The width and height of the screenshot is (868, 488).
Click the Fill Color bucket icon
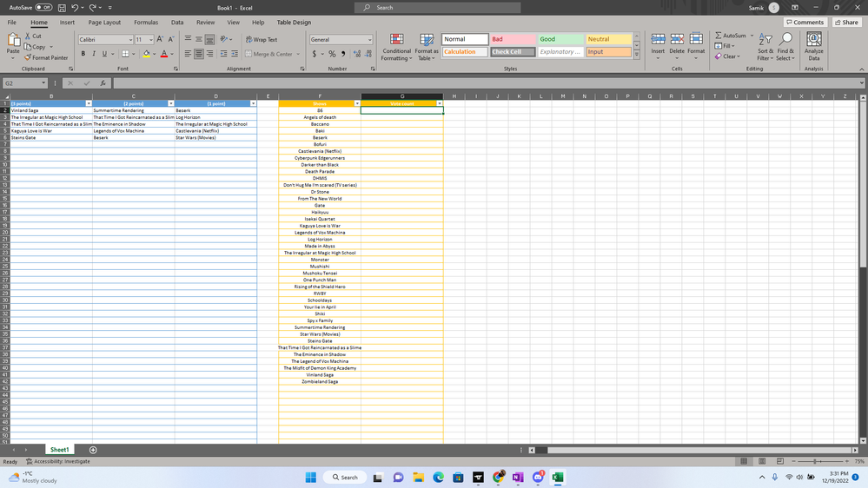tap(146, 54)
